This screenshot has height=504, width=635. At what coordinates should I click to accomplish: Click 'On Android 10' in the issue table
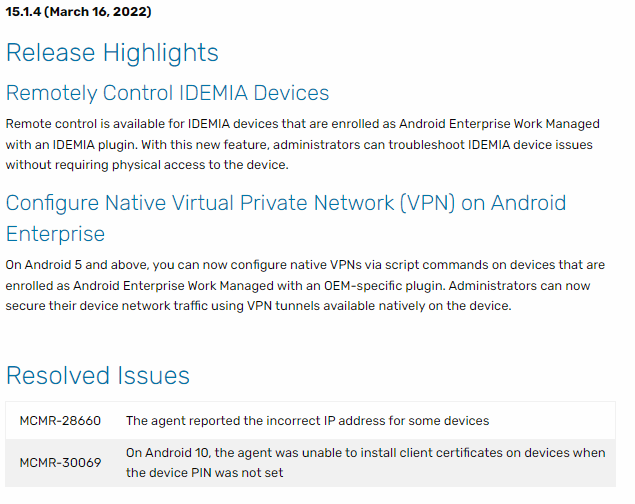(x=166, y=453)
